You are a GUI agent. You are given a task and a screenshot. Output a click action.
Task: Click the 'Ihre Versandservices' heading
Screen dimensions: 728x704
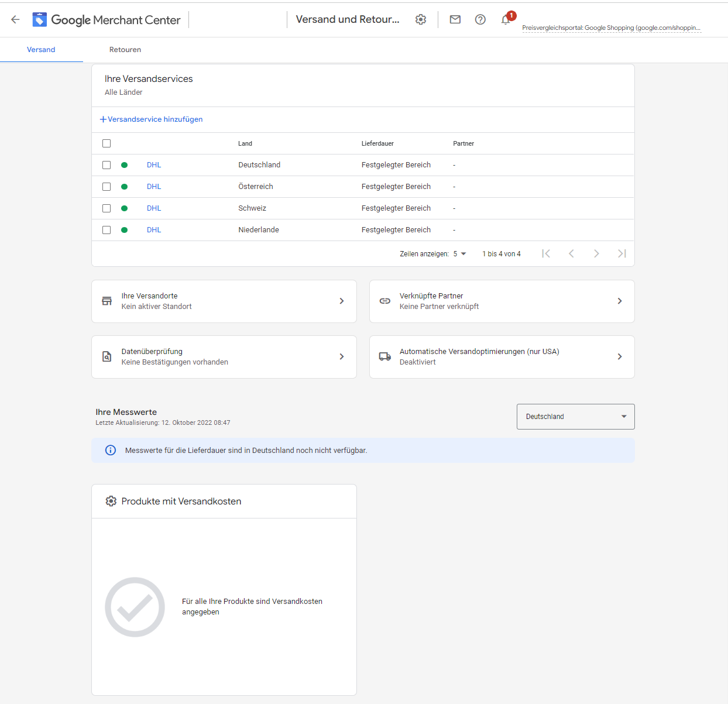tap(149, 79)
